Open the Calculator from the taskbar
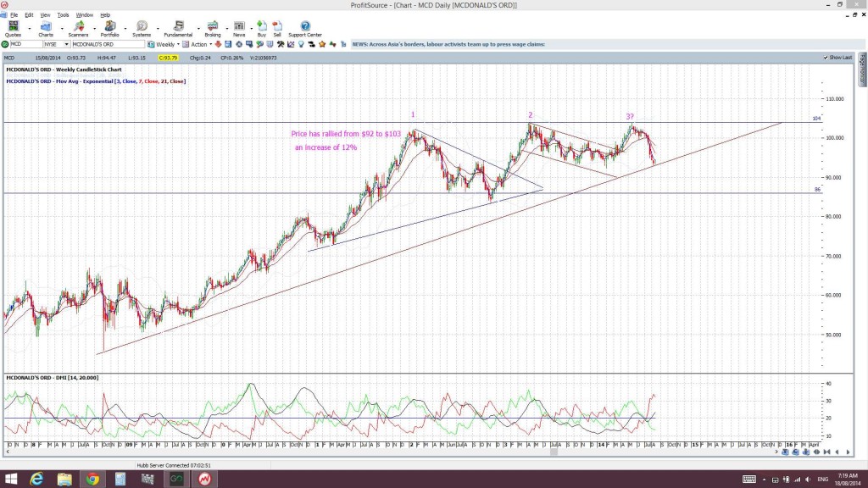Image resolution: width=868 pixels, height=488 pixels. (x=120, y=479)
